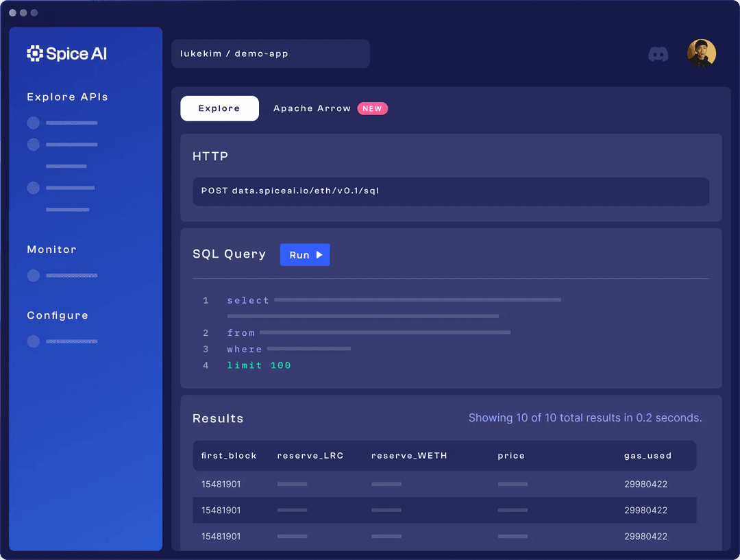Click the play arrow on Run

319,255
